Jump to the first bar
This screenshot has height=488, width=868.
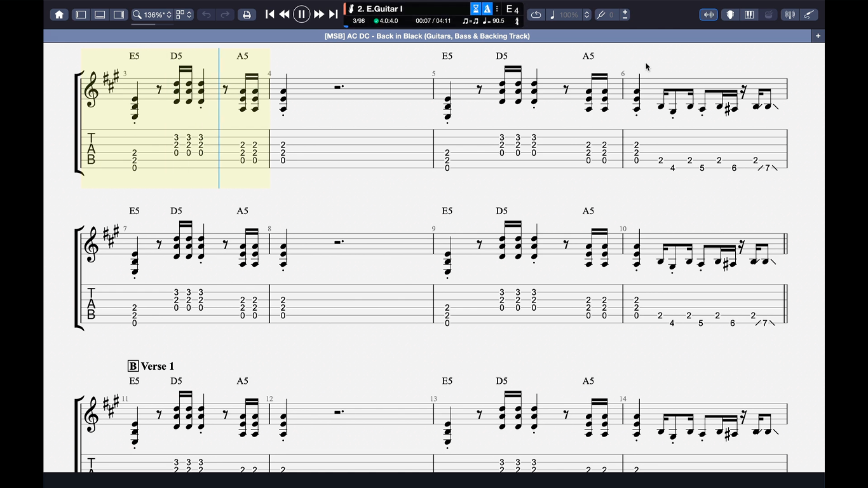point(269,14)
